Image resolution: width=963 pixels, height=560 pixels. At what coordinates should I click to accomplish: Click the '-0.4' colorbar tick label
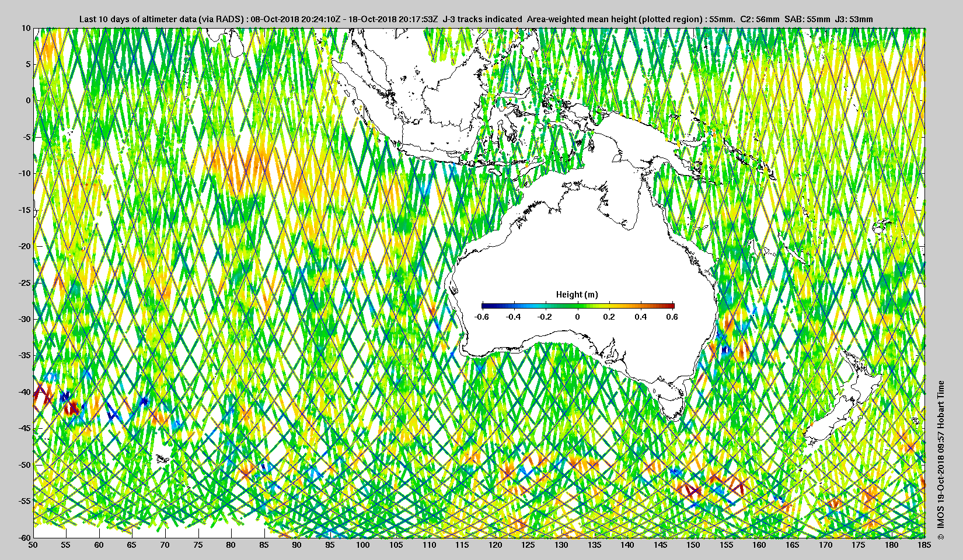pos(514,317)
